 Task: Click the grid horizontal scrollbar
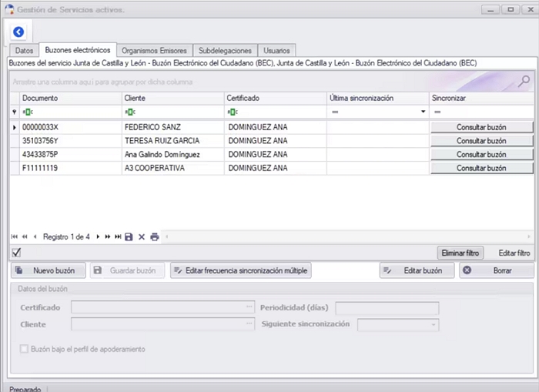(348, 236)
